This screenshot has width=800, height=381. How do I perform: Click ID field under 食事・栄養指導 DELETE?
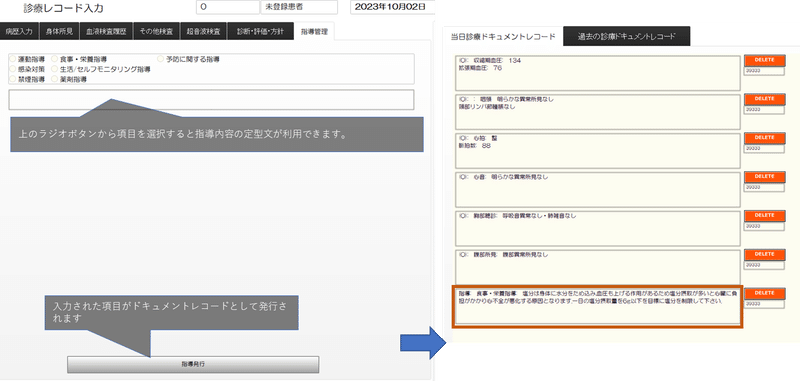coord(764,304)
